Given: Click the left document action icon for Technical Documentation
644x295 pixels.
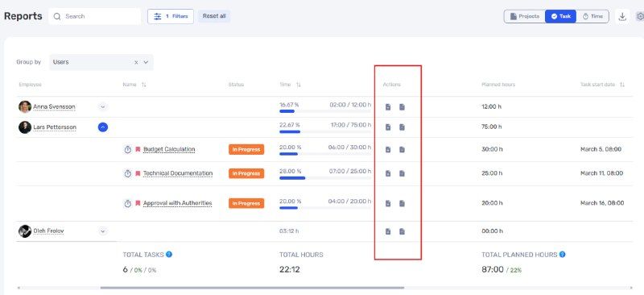Looking at the screenshot, I should (x=388, y=173).
